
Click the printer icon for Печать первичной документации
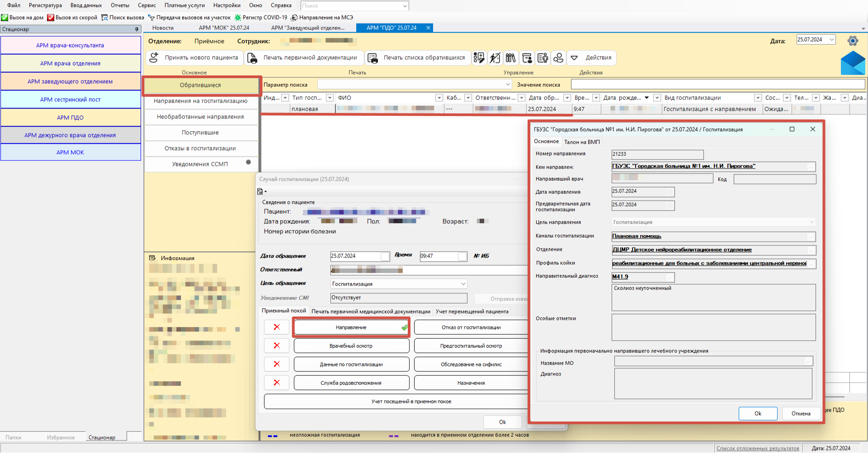coord(252,58)
